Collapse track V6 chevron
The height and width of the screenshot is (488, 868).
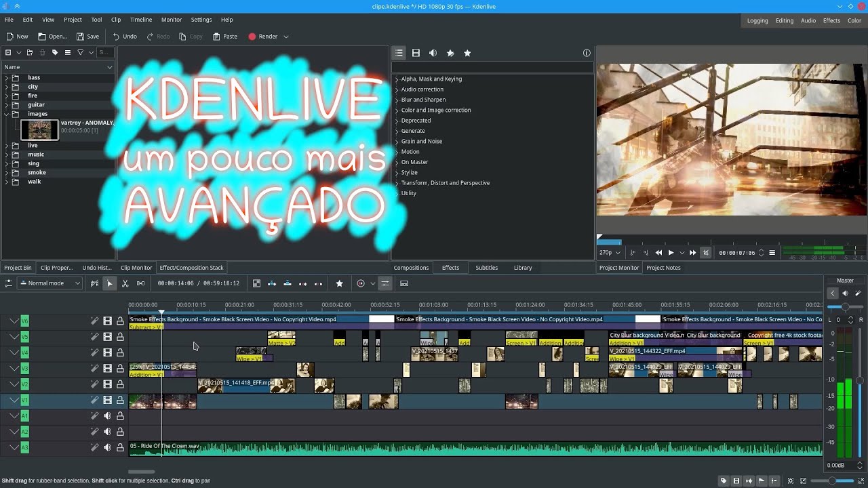tap(14, 321)
